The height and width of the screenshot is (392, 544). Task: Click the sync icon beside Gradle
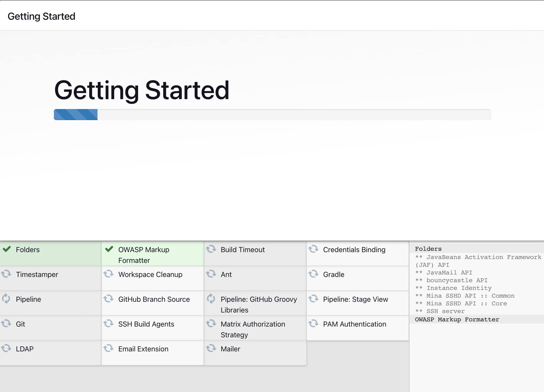point(313,274)
